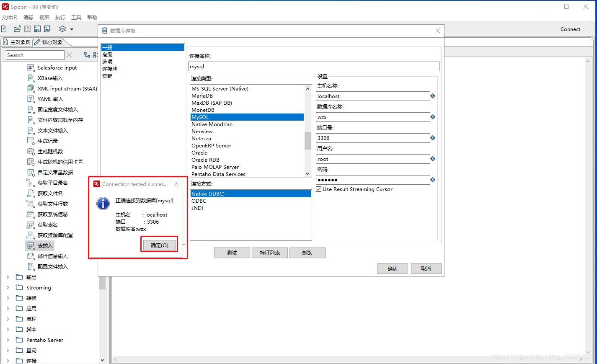Click the YAML 输入 step icon
597x364 pixels.
[31, 99]
